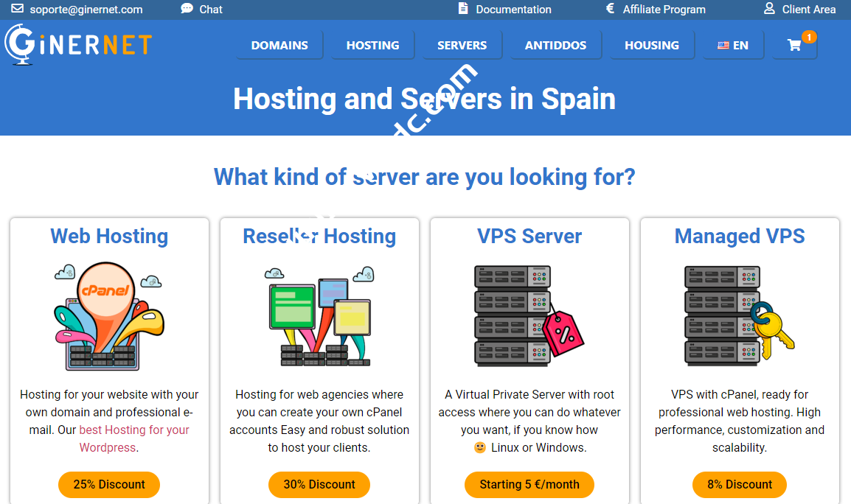Click the smiley emoji in VPS description
Viewport: 851px width, 504px height.
click(480, 447)
